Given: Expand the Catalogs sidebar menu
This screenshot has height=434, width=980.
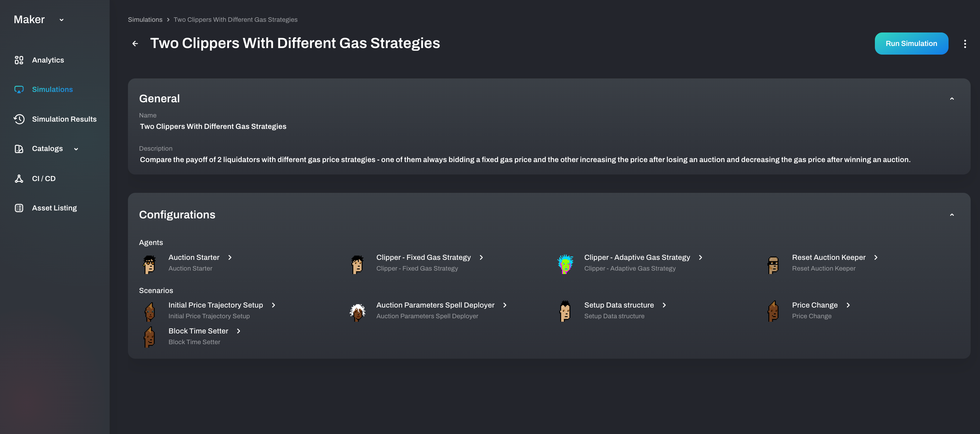Looking at the screenshot, I should pos(76,149).
